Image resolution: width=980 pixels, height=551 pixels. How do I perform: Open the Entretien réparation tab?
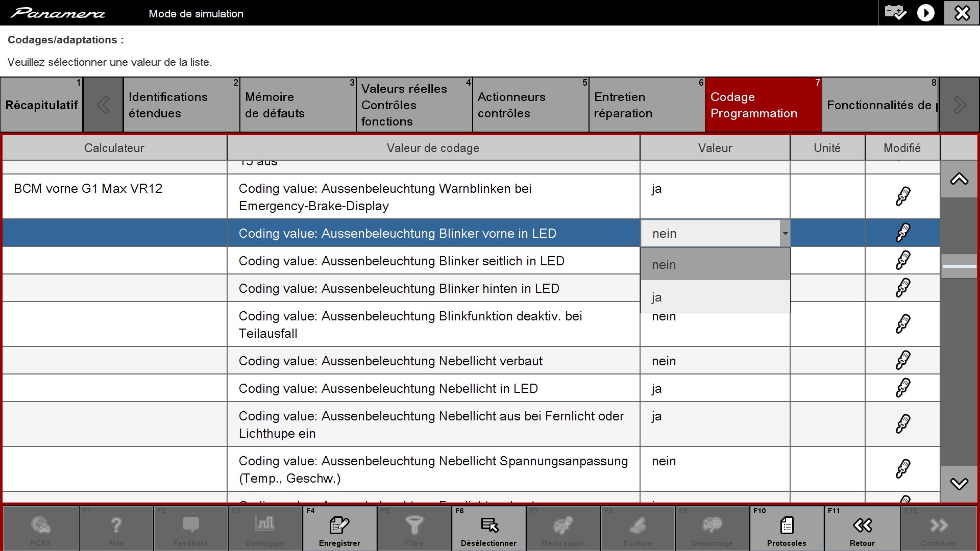[x=647, y=105]
